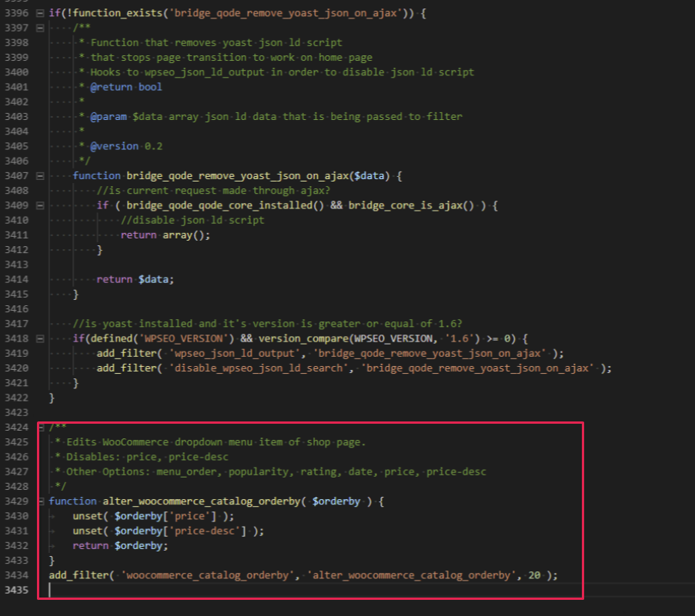Click 'return $orderby;' statement

click(121, 546)
